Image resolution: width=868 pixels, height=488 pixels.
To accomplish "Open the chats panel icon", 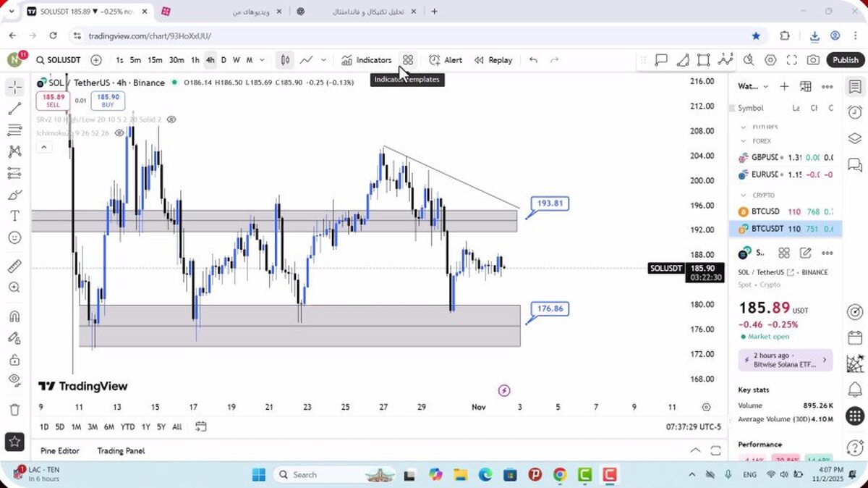I will 855,165.
